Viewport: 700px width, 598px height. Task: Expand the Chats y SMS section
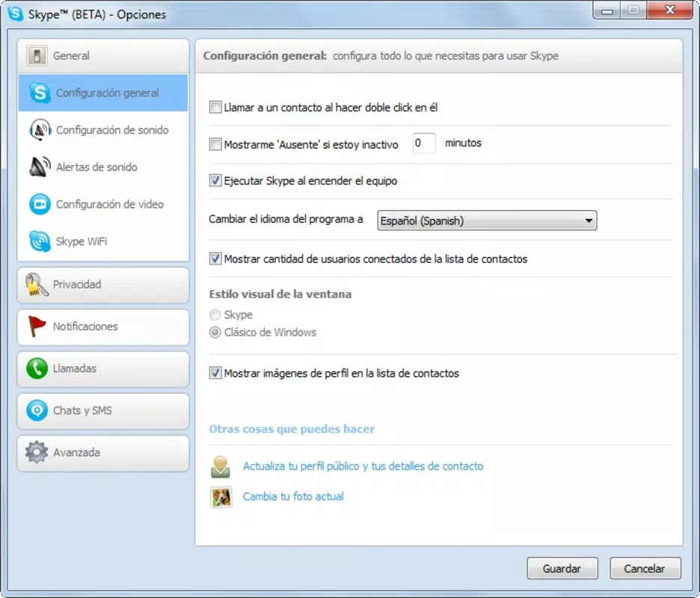click(103, 410)
